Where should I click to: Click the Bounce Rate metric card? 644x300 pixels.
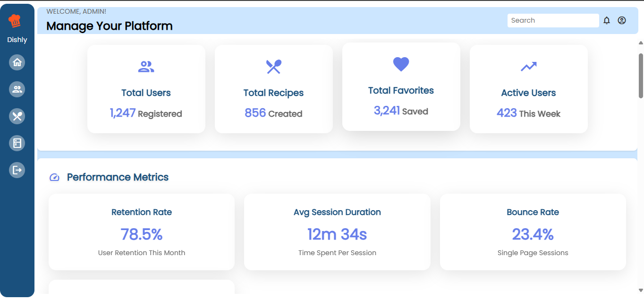pyautogui.click(x=533, y=231)
